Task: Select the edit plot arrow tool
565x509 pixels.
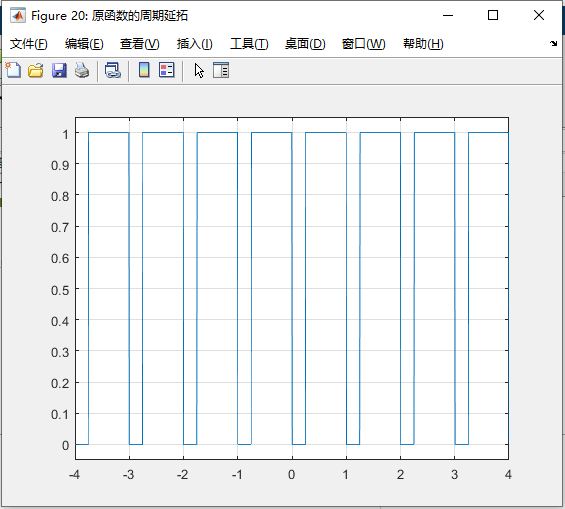Action: 199,70
